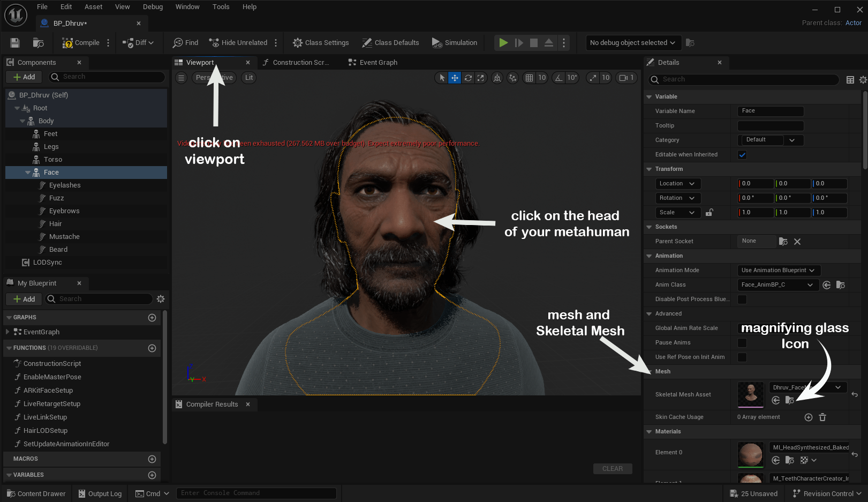
Task: Activate the Translate gizmo tool
Action: (x=455, y=78)
